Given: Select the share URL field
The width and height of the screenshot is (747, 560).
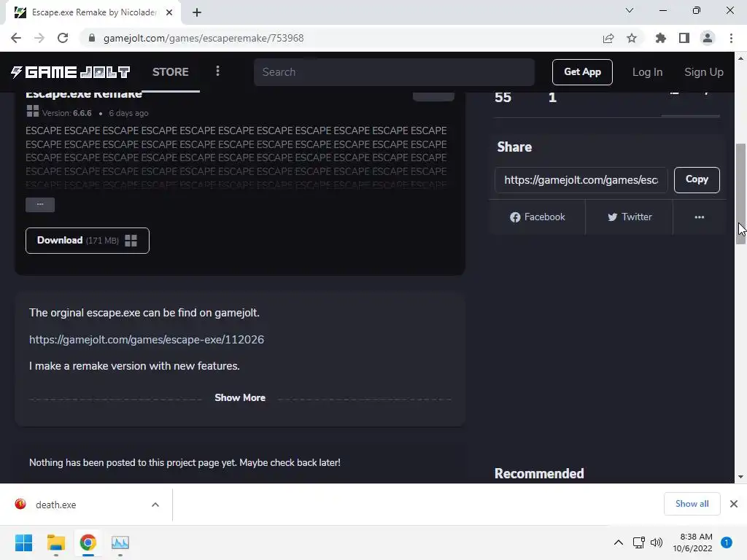Looking at the screenshot, I should [581, 180].
